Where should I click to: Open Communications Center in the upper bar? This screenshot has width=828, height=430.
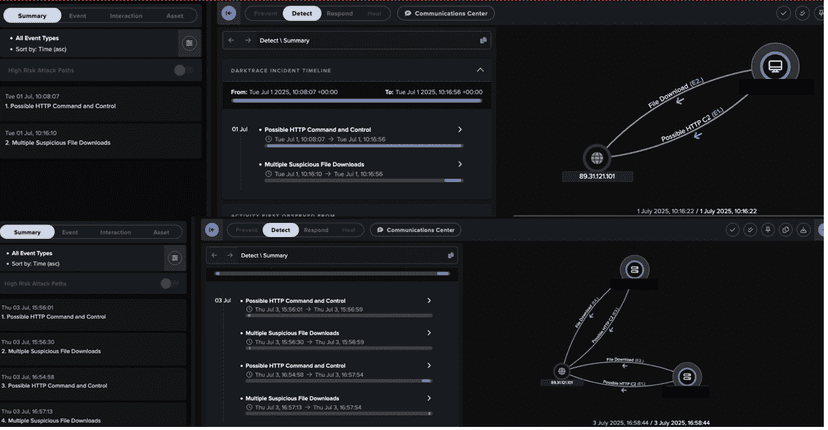tap(446, 14)
